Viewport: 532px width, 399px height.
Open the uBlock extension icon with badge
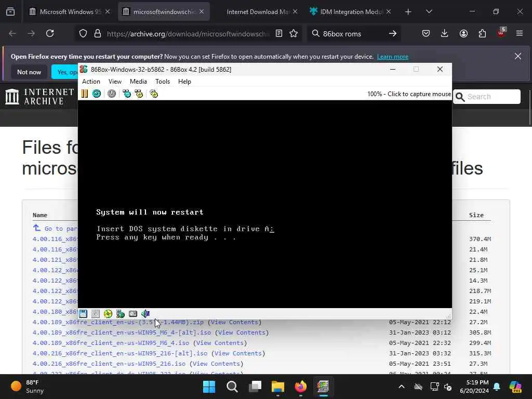501,33
